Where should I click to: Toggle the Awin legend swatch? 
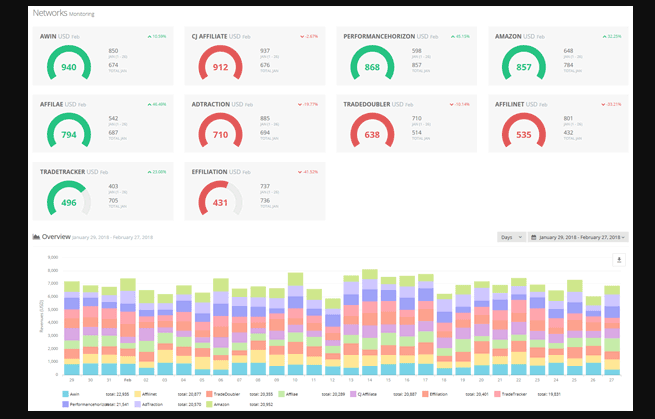pos(65,394)
